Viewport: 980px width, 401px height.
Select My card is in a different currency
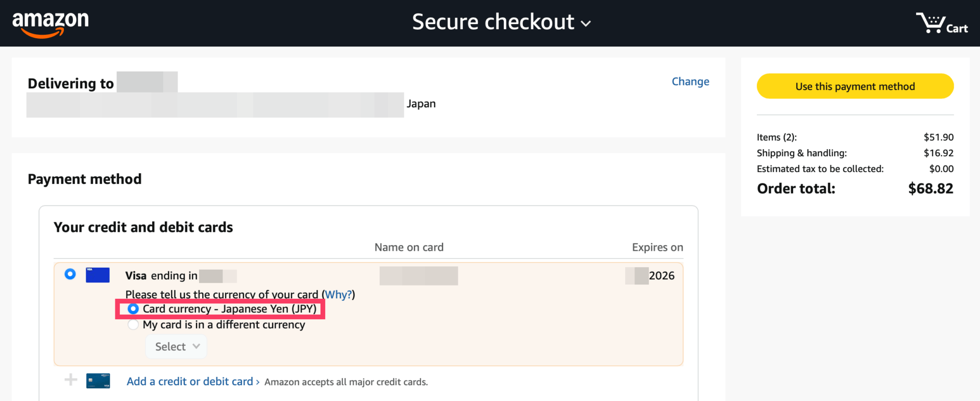(x=133, y=325)
